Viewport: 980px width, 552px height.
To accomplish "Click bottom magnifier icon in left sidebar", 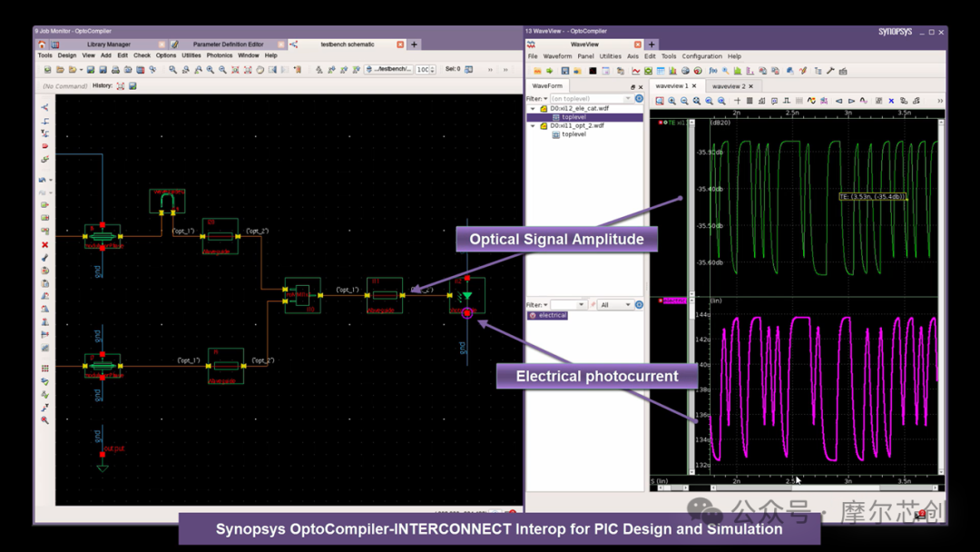I will 45,420.
